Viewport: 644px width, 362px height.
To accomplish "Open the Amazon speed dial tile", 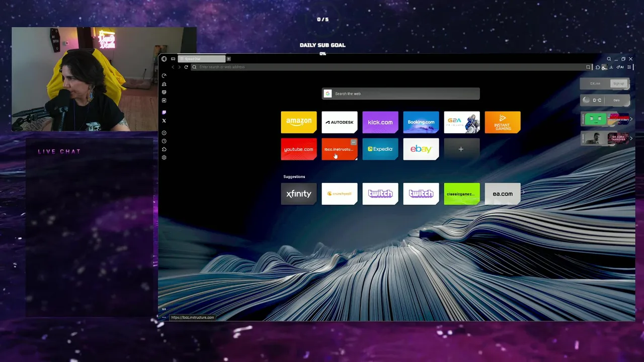I will click(x=299, y=122).
